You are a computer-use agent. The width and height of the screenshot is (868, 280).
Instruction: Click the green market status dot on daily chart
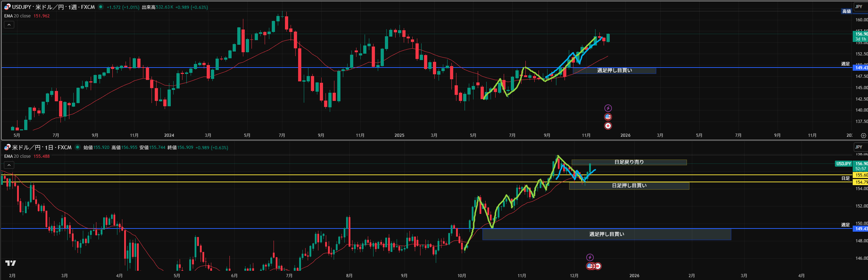click(x=78, y=147)
